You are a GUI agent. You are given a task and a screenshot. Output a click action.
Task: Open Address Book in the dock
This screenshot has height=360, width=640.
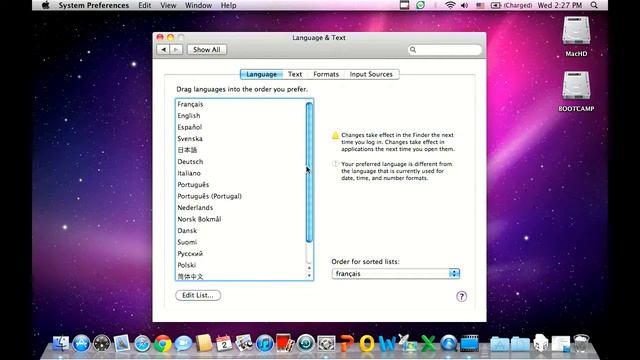point(204,343)
